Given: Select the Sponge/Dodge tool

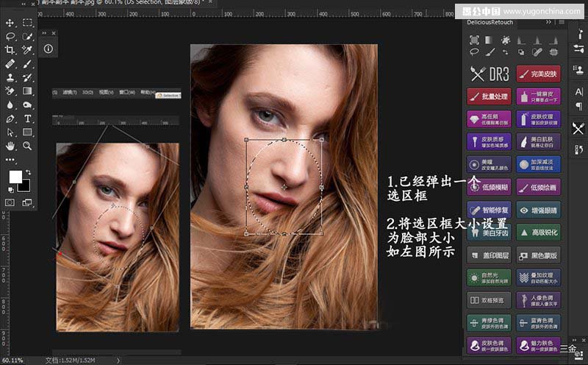Looking at the screenshot, I should coord(27,104).
